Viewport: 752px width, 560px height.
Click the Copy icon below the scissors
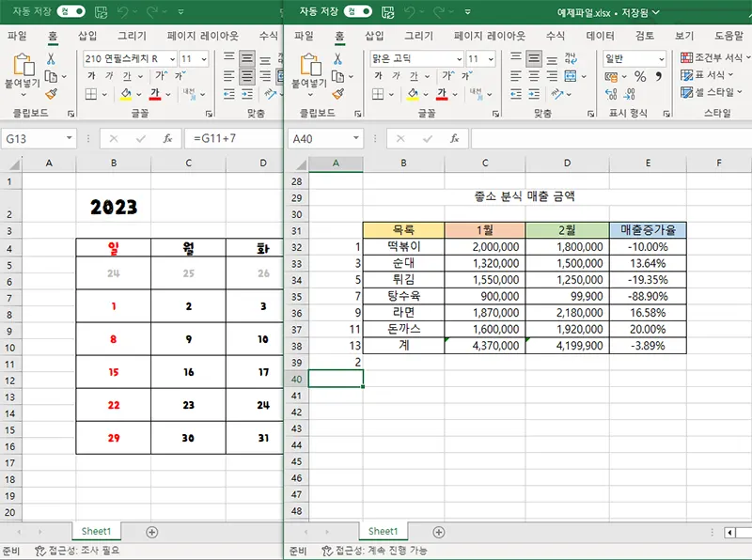click(x=338, y=76)
